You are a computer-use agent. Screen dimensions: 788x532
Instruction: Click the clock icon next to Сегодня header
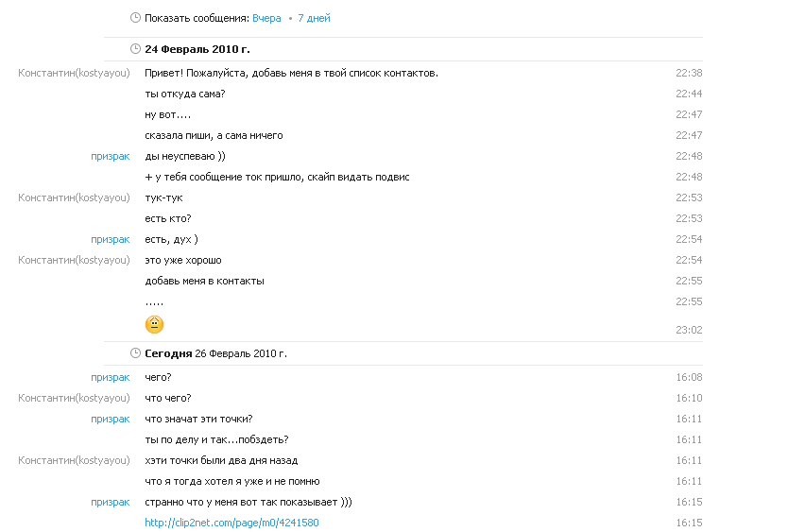[x=135, y=353]
